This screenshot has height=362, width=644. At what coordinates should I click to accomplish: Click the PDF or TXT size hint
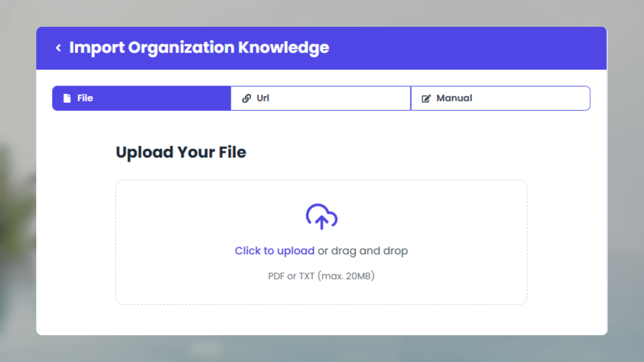321,276
